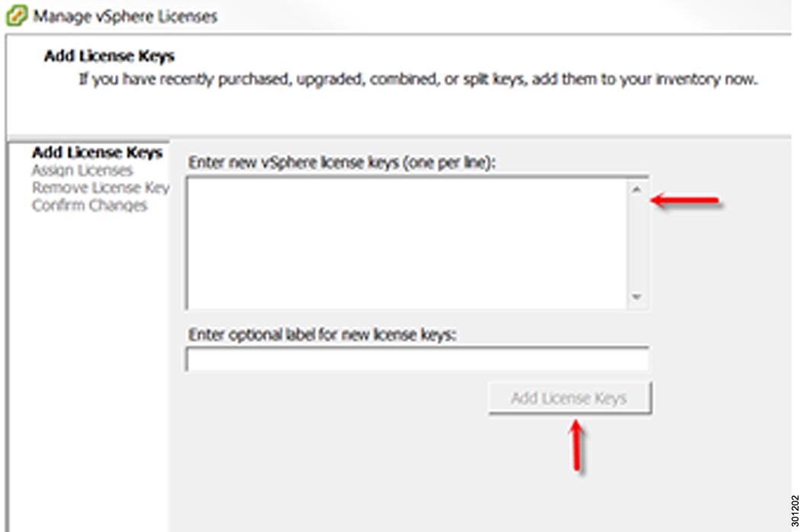Screen dimensions: 801x532
Task: Select the Remove License Key wizard step
Action: click(101, 188)
